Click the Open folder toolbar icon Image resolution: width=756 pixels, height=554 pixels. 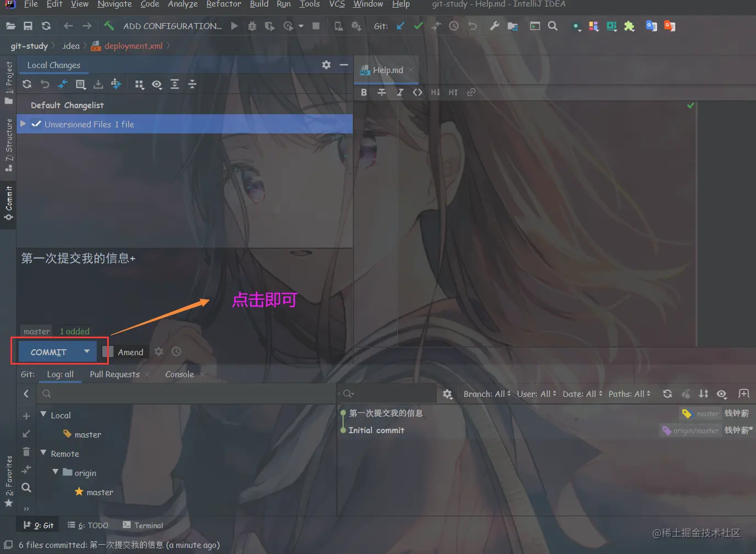coord(10,26)
